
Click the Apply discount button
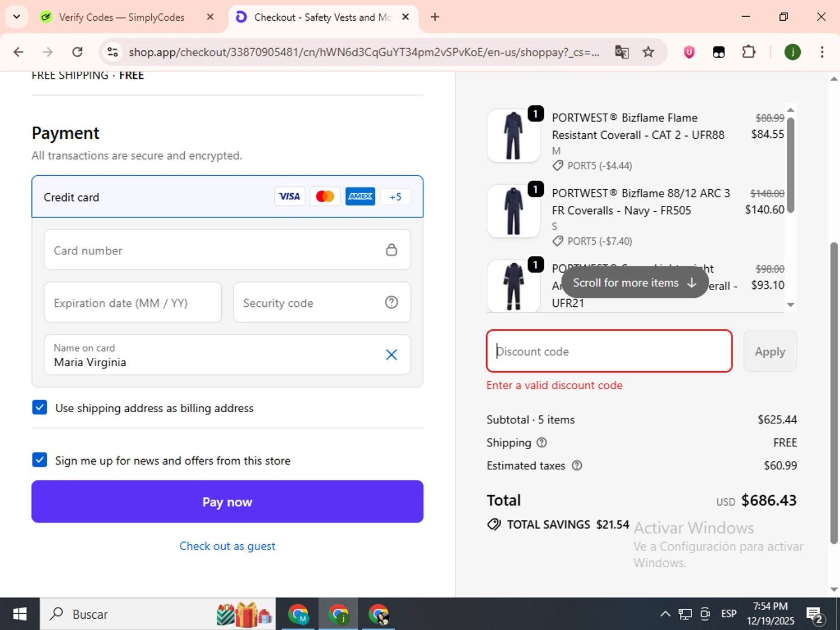coord(770,351)
